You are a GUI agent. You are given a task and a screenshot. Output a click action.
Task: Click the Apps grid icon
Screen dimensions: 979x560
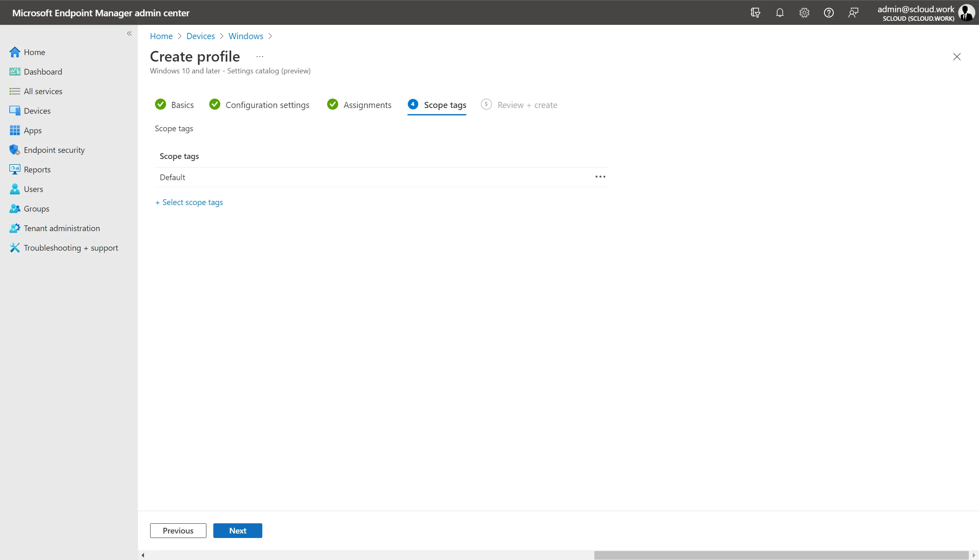tap(15, 130)
